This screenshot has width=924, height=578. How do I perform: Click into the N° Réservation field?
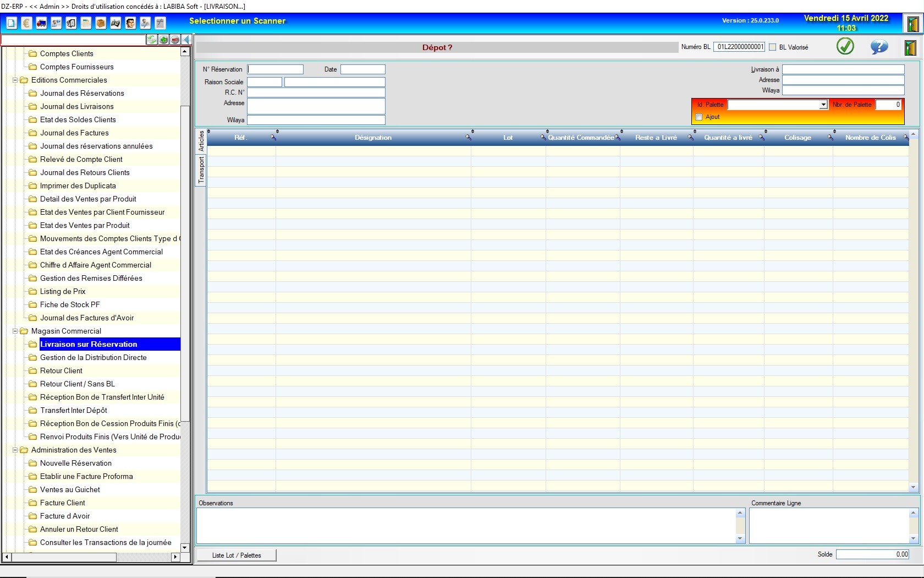pyautogui.click(x=276, y=69)
